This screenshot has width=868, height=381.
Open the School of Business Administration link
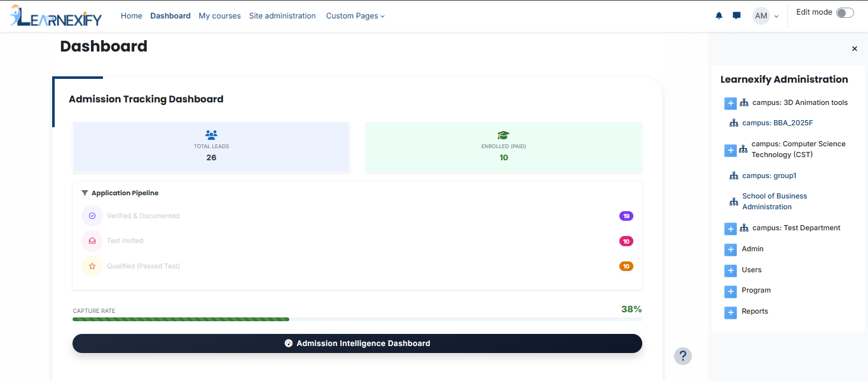click(x=775, y=202)
